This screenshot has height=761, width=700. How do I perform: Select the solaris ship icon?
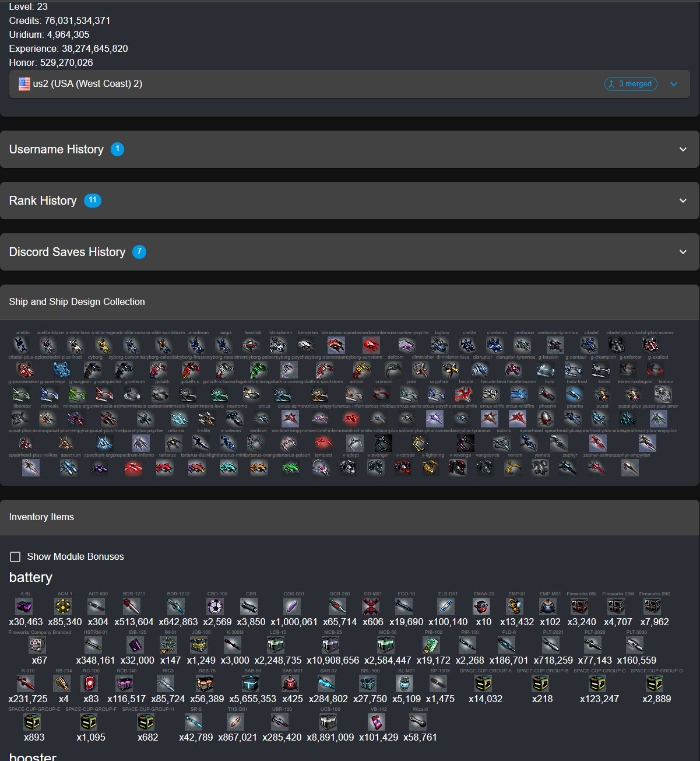click(501, 443)
